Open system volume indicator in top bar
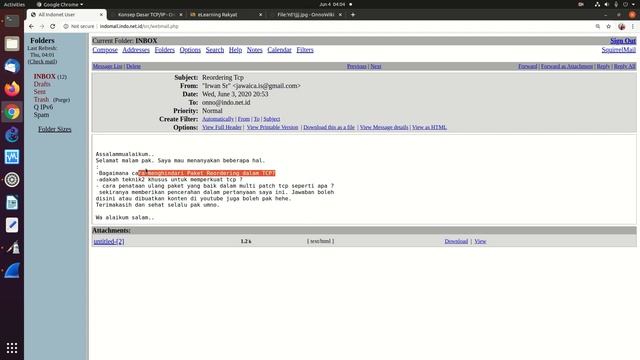 607,4
